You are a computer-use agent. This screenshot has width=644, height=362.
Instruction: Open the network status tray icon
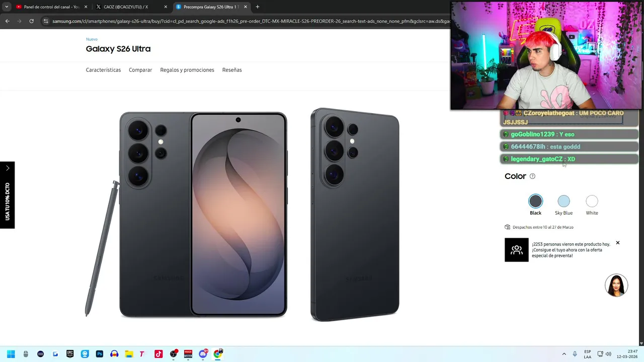600,354
